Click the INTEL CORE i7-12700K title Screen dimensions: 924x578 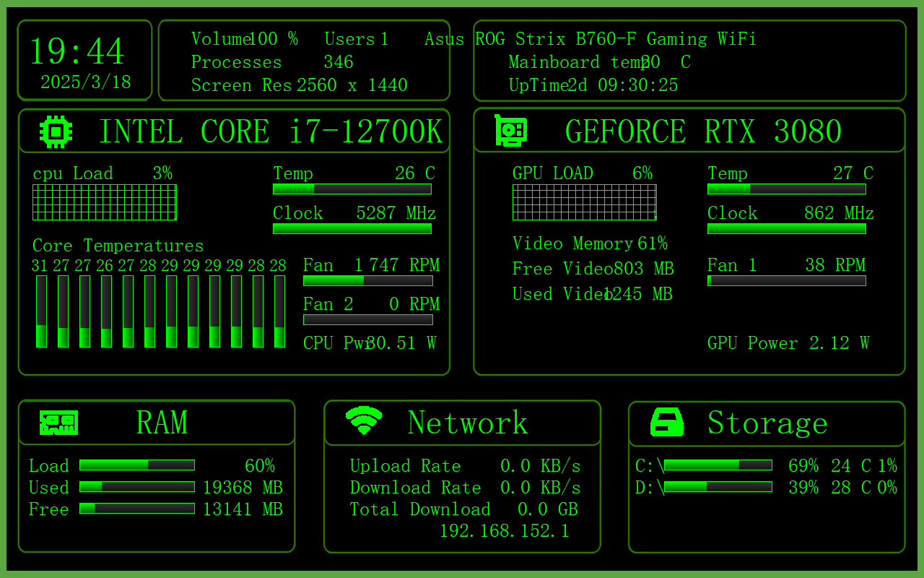270,131
